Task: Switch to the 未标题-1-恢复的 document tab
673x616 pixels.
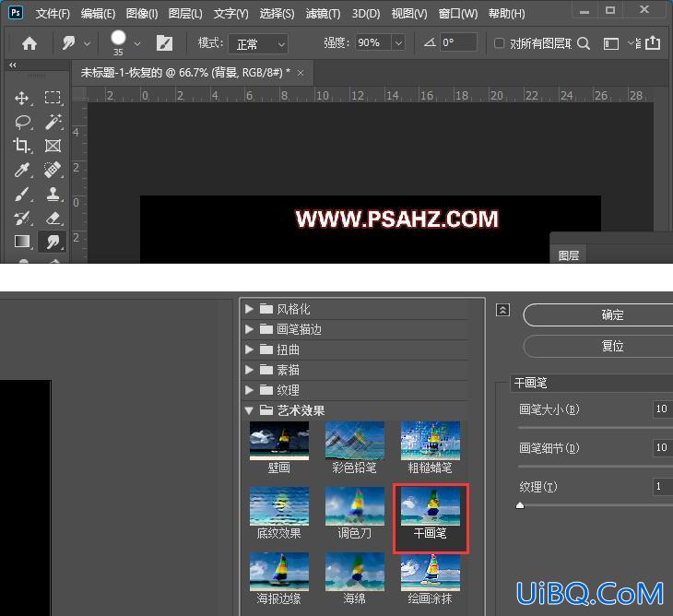Action: [x=185, y=73]
